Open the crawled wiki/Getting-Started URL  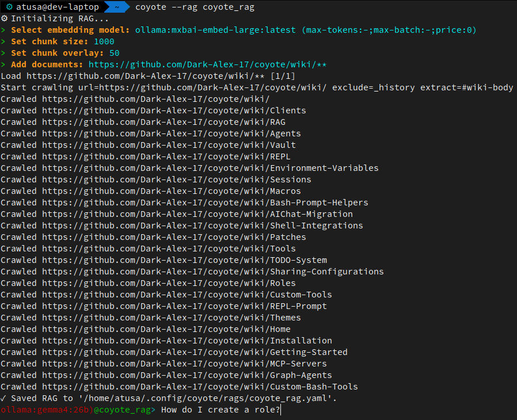(x=195, y=352)
